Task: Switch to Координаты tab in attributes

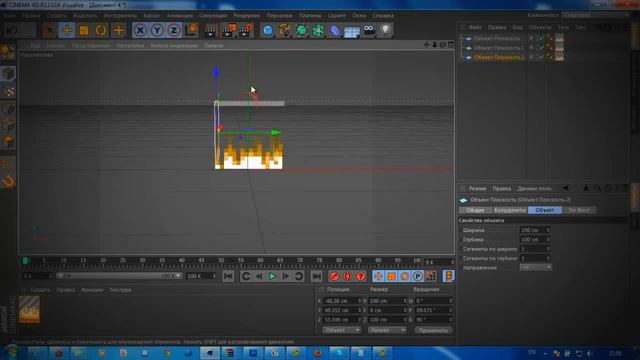Action: click(x=509, y=210)
